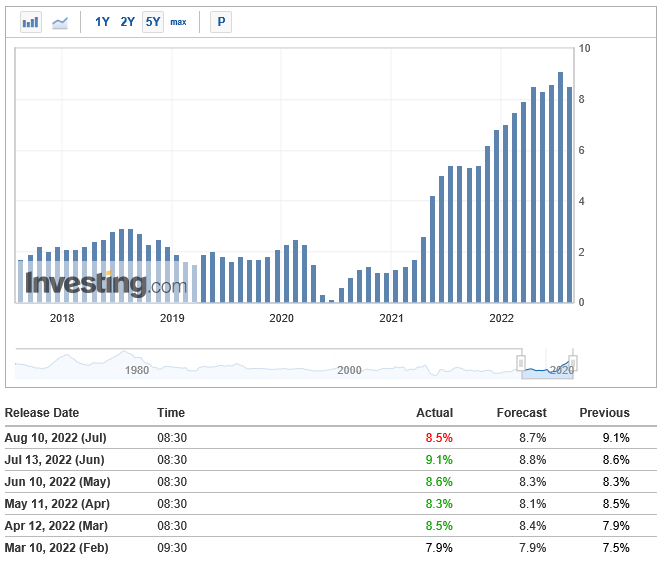The image size is (663, 565).
Task: Click 2000 area in navigator timeline
Action: tap(349, 370)
